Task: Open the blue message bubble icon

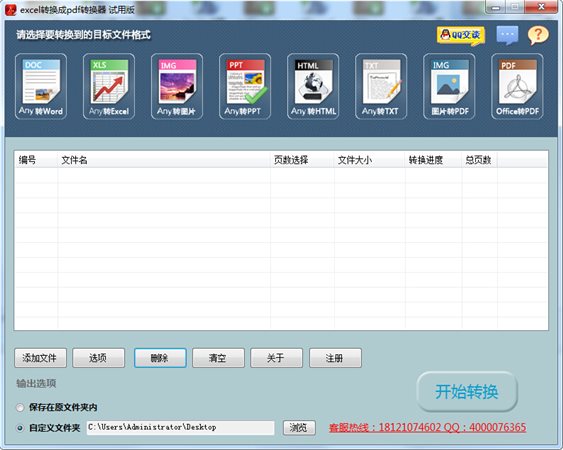Action: click(507, 35)
